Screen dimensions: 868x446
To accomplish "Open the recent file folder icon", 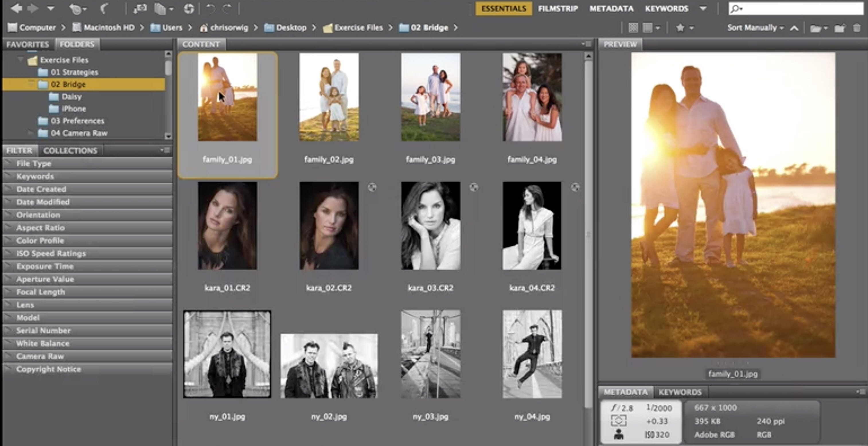I will click(x=818, y=28).
